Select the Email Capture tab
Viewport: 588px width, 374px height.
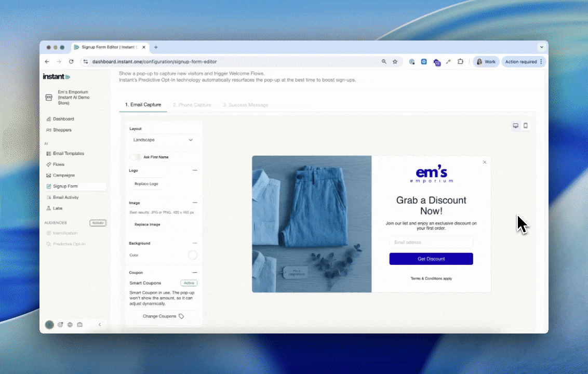(x=143, y=105)
